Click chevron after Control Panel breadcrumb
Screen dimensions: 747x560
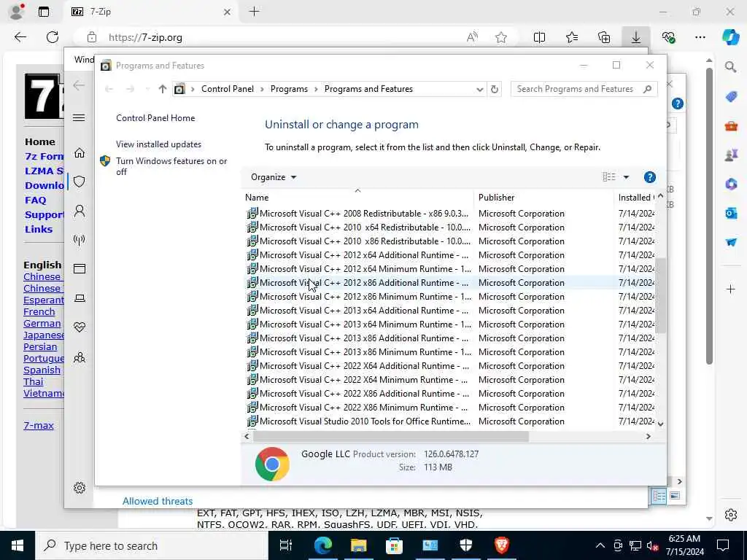262,89
